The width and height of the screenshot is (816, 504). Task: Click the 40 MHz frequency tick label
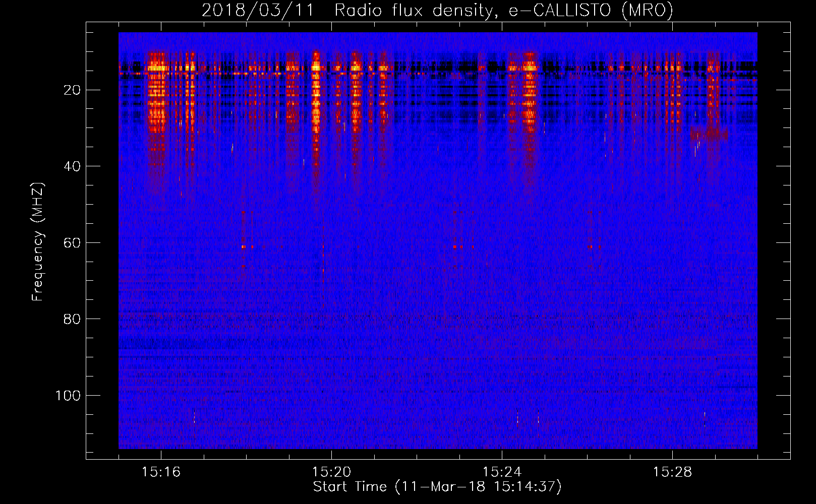click(x=73, y=166)
